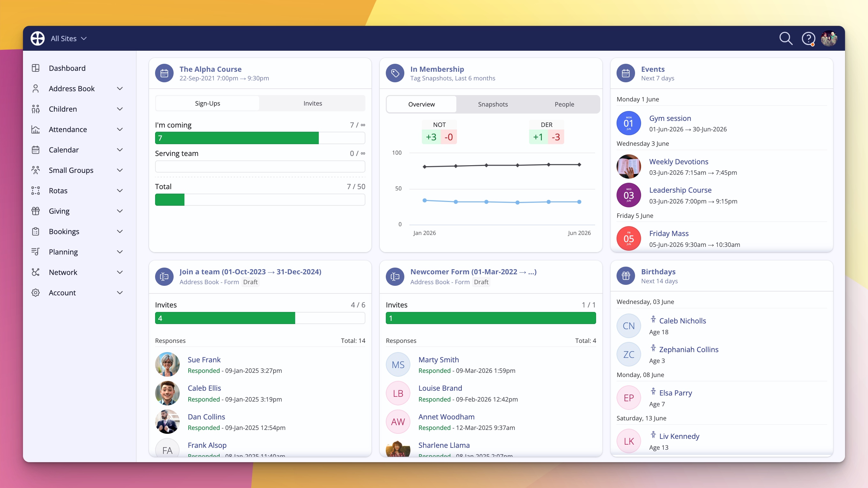Click the Join a team Invites progress bar
This screenshot has width=868, height=488.
[260, 318]
